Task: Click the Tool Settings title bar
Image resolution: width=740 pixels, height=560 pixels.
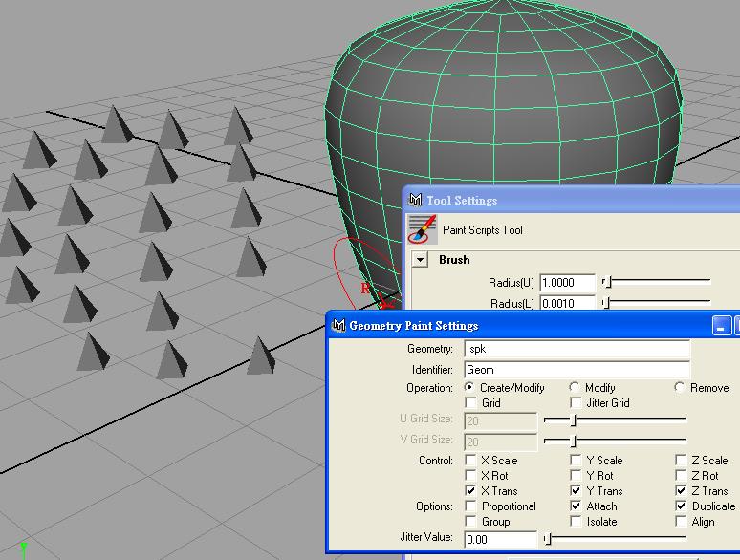Action: (572, 200)
